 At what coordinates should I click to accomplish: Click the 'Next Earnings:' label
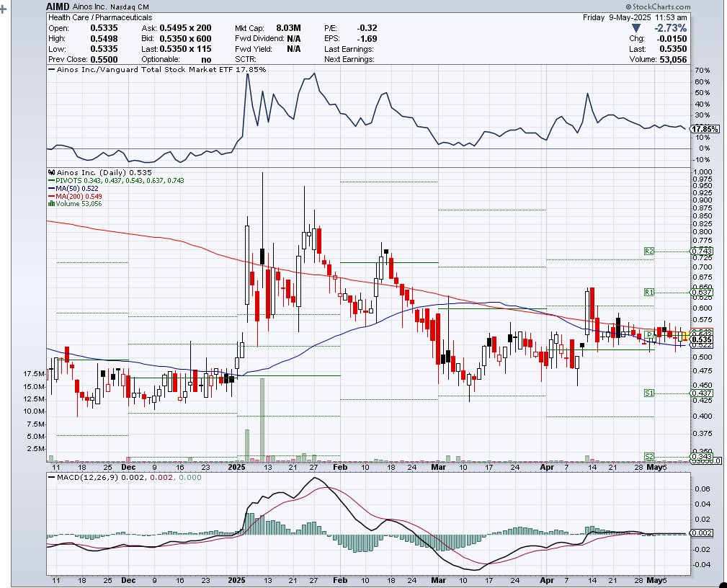point(349,59)
